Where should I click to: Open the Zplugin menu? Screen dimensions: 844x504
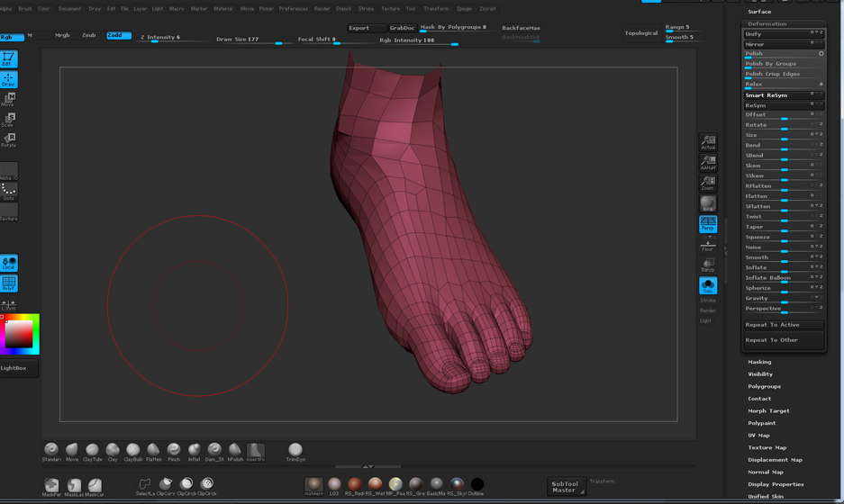464,9
